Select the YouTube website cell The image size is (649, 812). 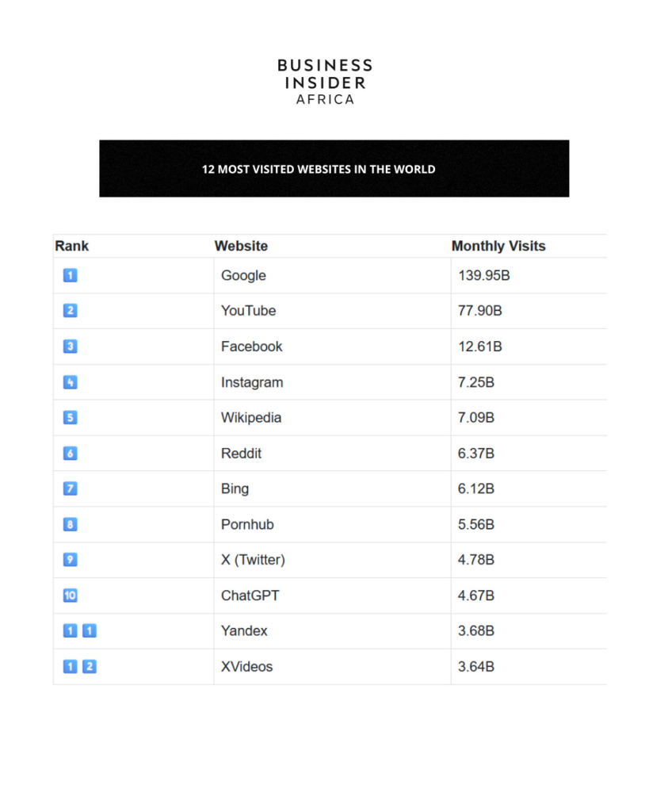[248, 311]
